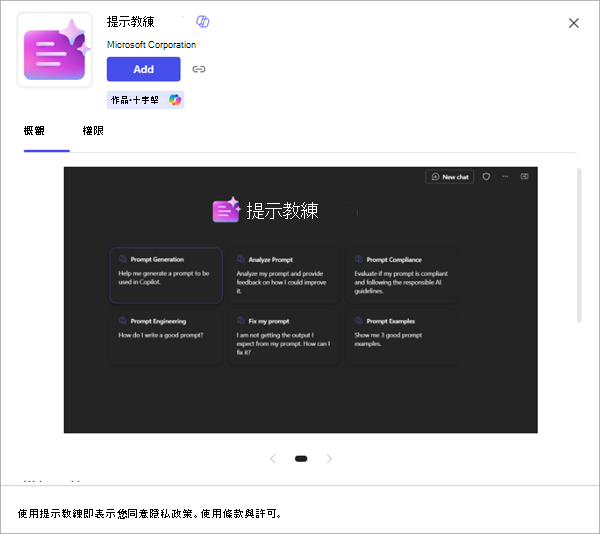Close the app details dialog

(x=573, y=23)
